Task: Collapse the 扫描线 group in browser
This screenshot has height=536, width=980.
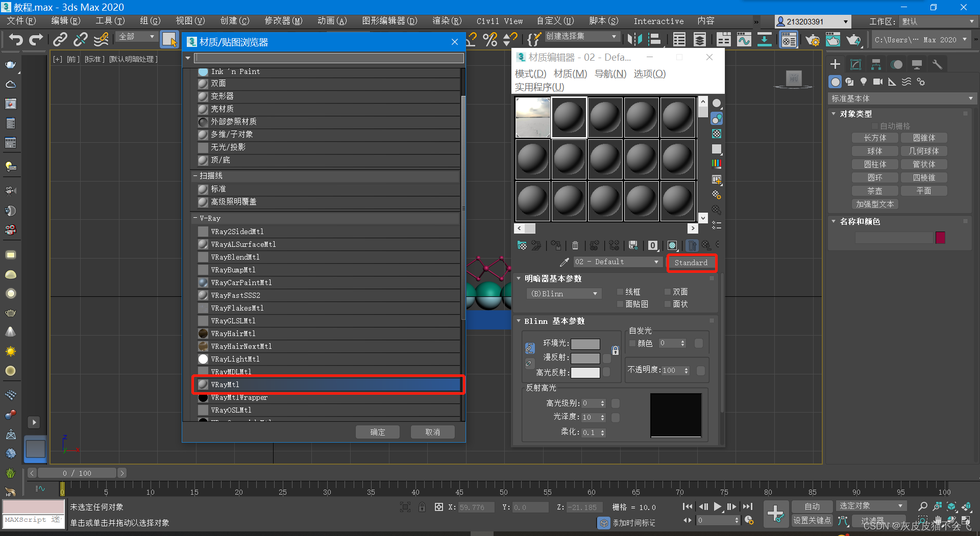Action: 195,175
